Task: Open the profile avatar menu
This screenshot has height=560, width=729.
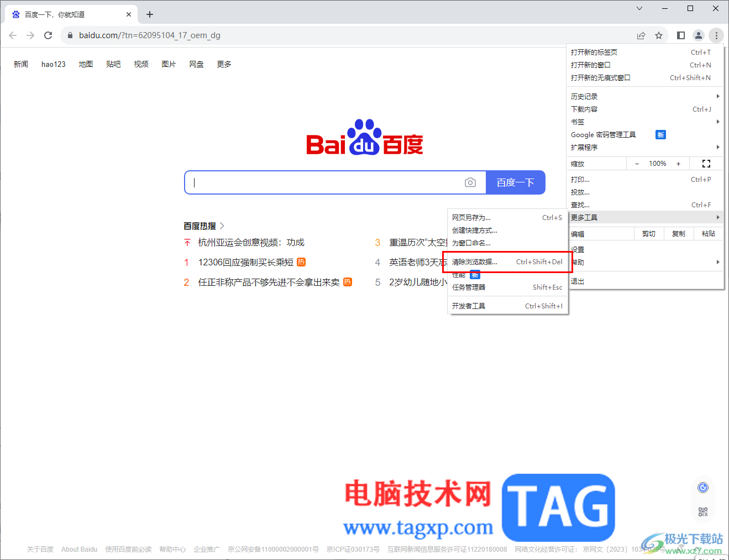Action: (699, 35)
